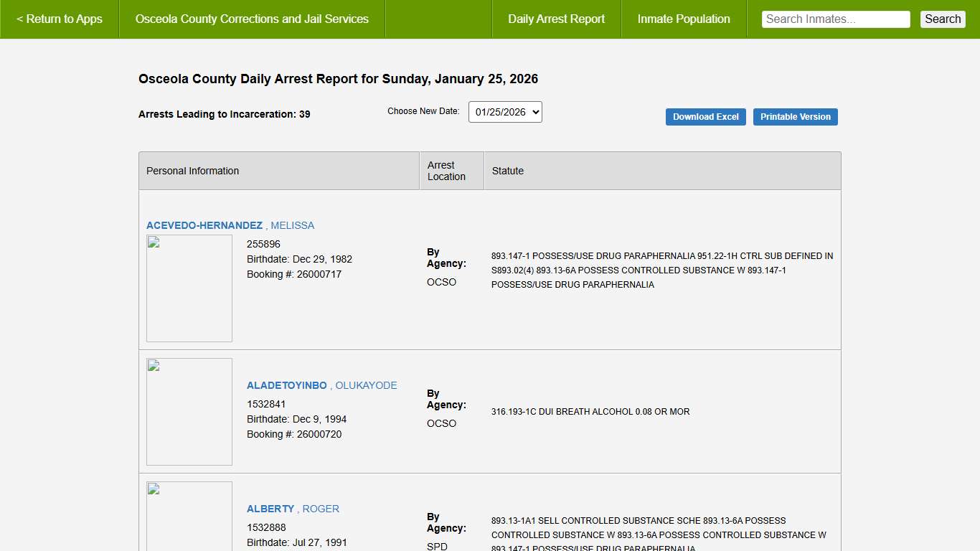Click Olukayode Aladetoyinbo's mugshot thumbnail
Image resolution: width=980 pixels, height=551 pixels.
tap(189, 412)
